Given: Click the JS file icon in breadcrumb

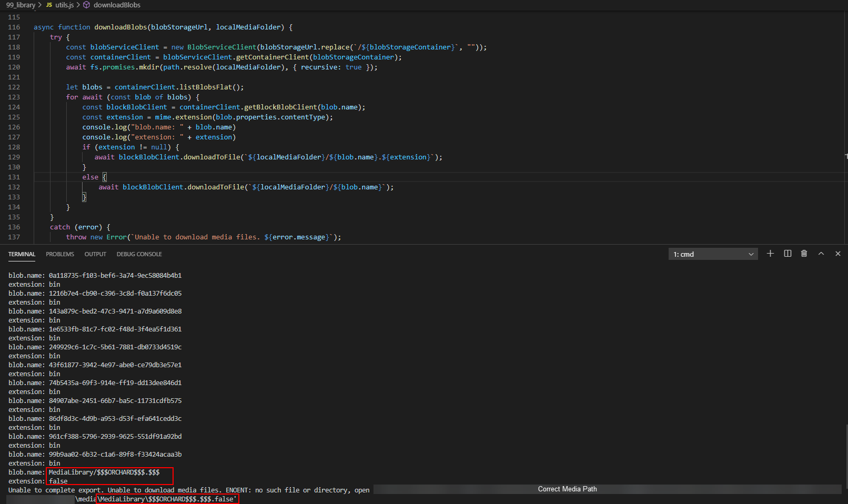Looking at the screenshot, I should [49, 5].
